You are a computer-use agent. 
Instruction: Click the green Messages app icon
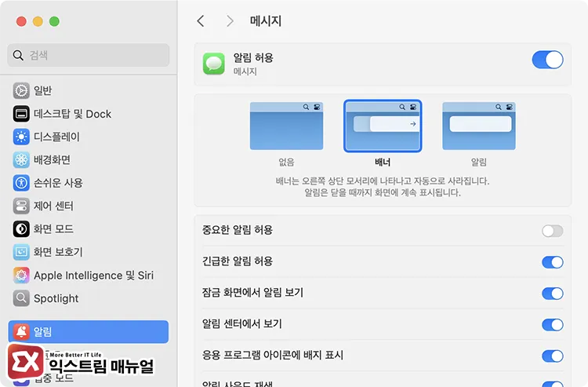point(214,64)
